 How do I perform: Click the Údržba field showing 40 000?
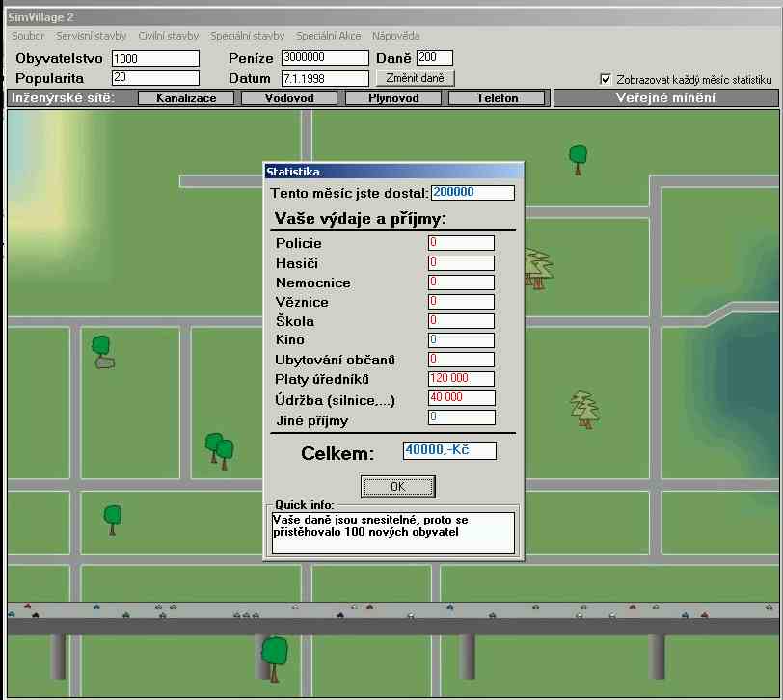point(461,398)
